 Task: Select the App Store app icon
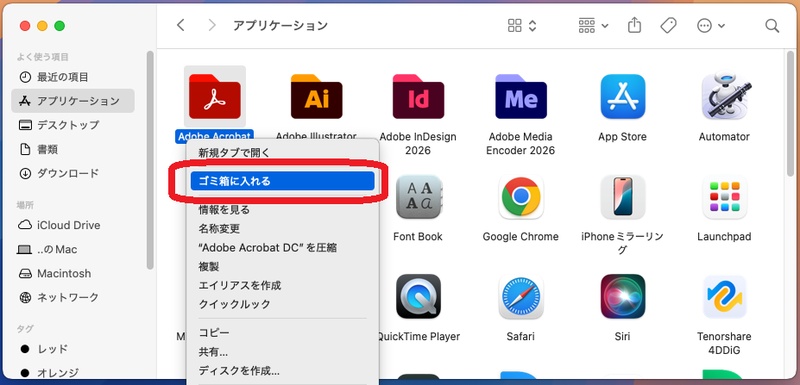pyautogui.click(x=622, y=96)
